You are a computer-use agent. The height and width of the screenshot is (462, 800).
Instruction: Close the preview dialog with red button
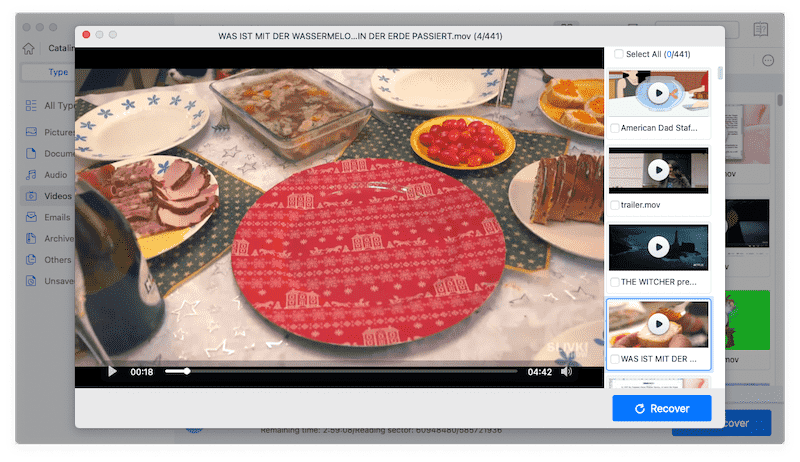(86, 35)
